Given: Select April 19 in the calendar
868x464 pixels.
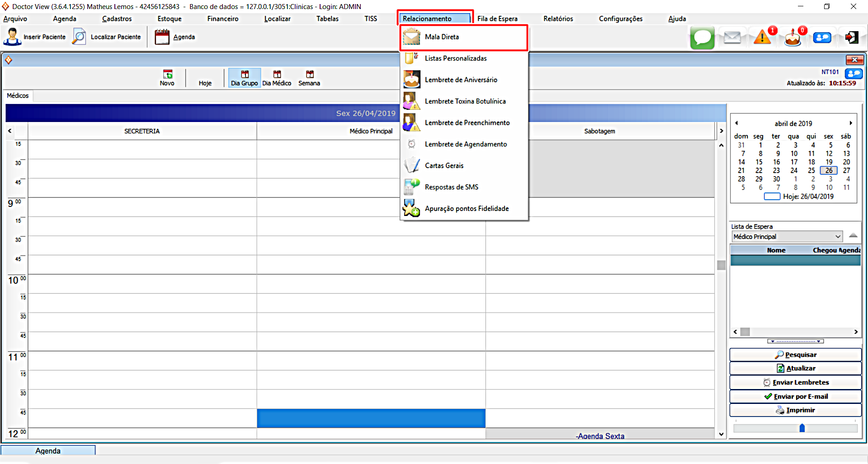Looking at the screenshot, I should (829, 162).
